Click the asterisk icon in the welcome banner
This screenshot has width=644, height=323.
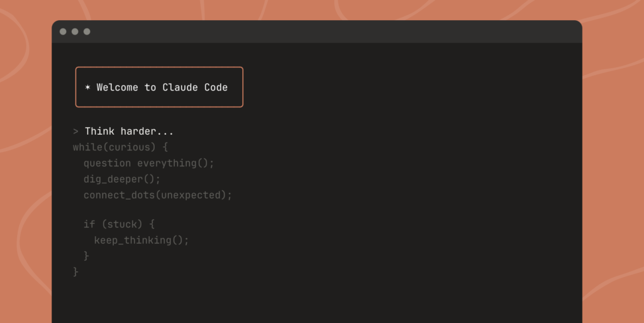(x=87, y=88)
